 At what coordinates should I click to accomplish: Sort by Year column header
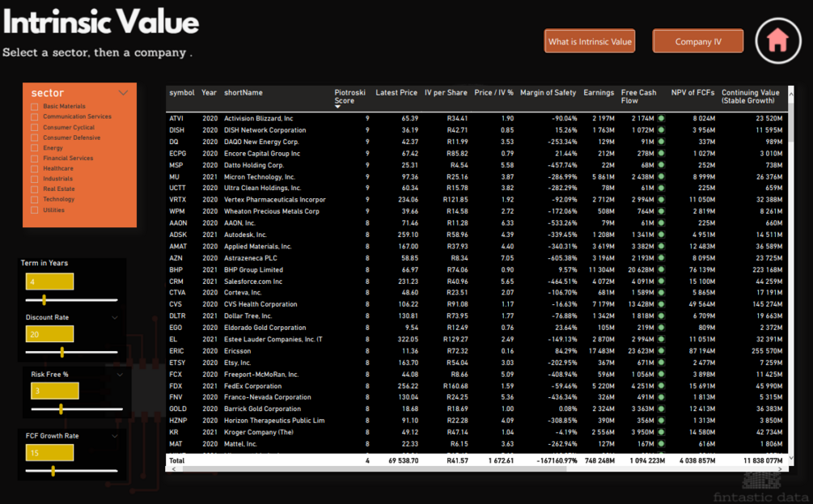tap(209, 93)
